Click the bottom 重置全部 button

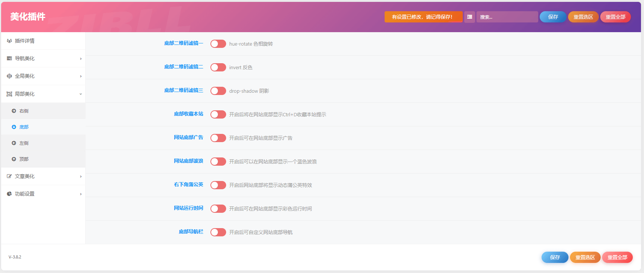pyautogui.click(x=617, y=257)
